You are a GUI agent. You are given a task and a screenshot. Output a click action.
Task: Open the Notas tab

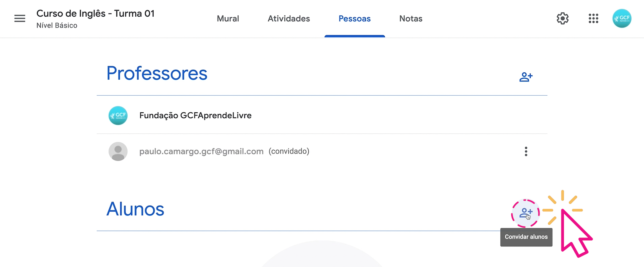pyautogui.click(x=411, y=18)
